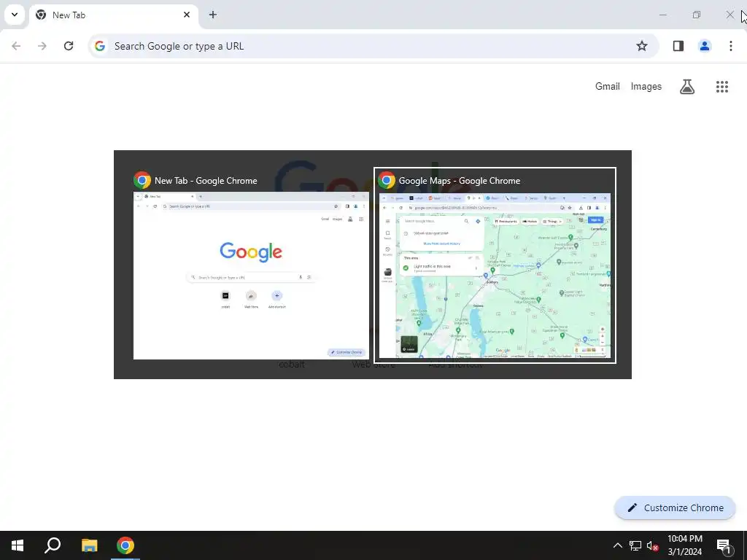This screenshot has width=747, height=560.
Task: Minimize the Chrome window
Action: point(662,15)
